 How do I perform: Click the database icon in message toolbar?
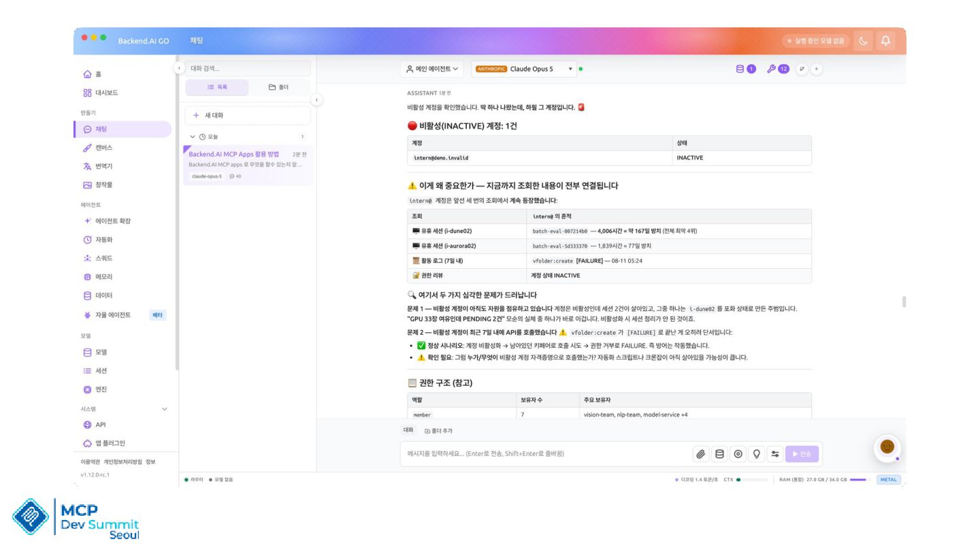point(719,454)
